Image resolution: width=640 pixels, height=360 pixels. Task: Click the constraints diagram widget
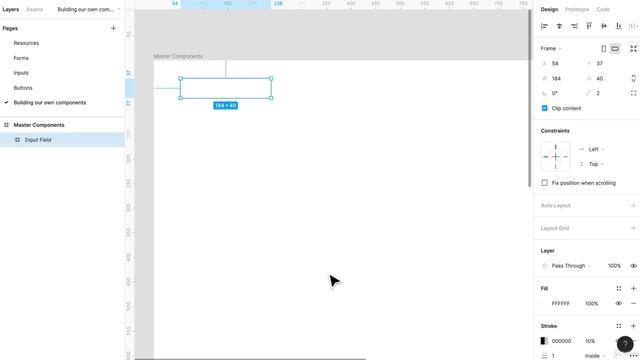[x=556, y=157]
